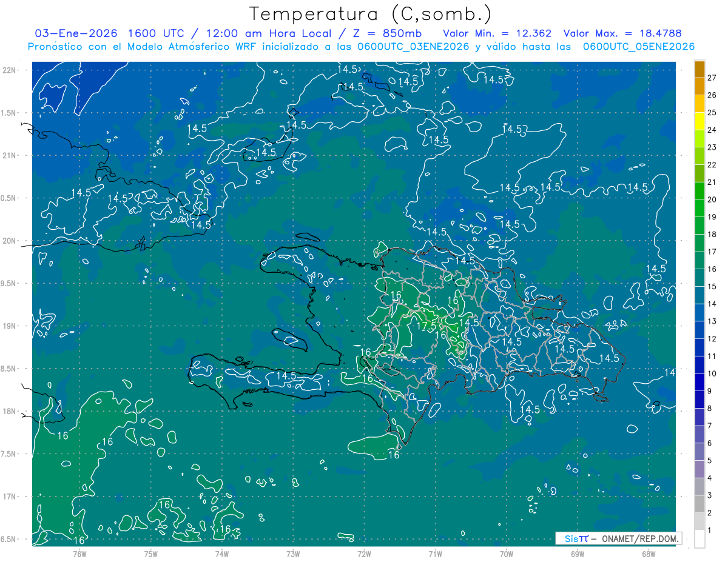Image resolution: width=728 pixels, height=562 pixels.
Task: Click the "17N" latitude axis label
Action: [x=10, y=497]
